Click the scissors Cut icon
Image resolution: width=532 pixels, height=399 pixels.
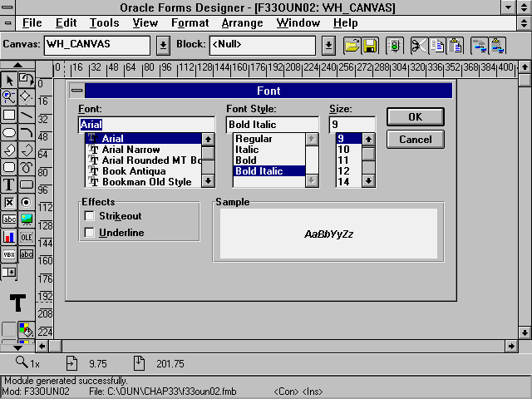coord(420,44)
